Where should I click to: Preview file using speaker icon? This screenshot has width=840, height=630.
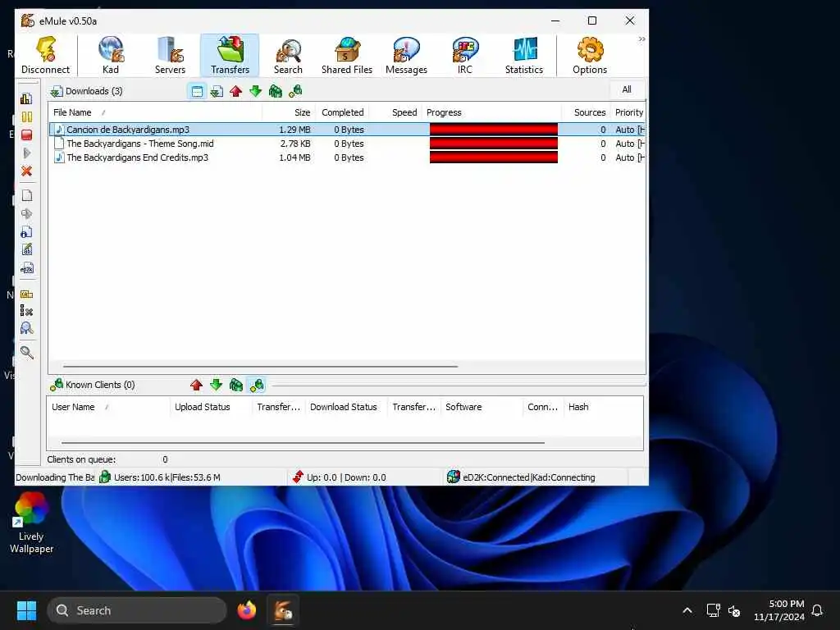click(26, 214)
